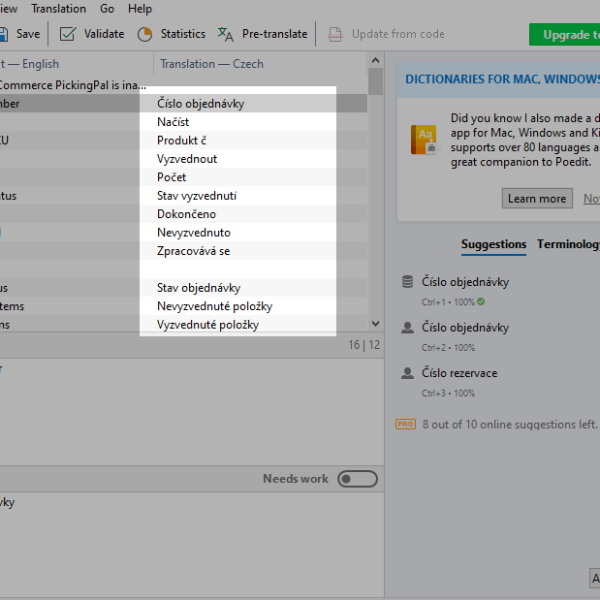Click the dictionary app icon in banner
The height and width of the screenshot is (600, 600).
423,140
